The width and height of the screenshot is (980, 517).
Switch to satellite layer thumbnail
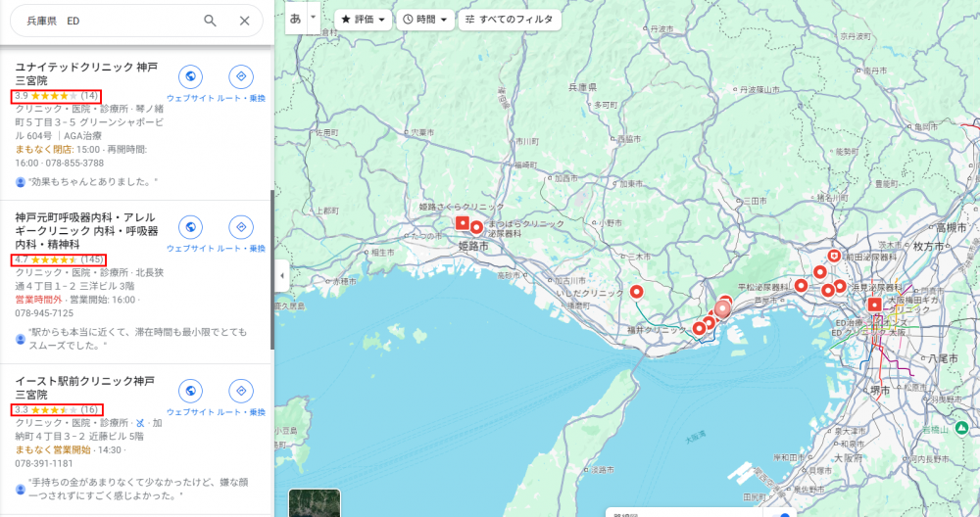coord(315,502)
